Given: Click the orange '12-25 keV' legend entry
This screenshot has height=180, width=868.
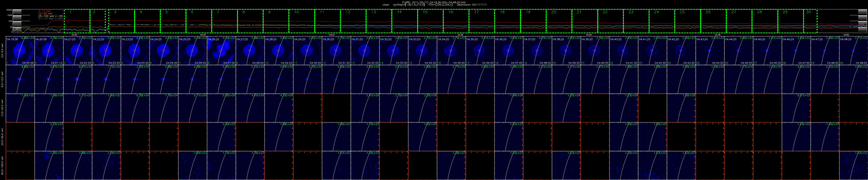Looking at the screenshot, I should (45, 13).
